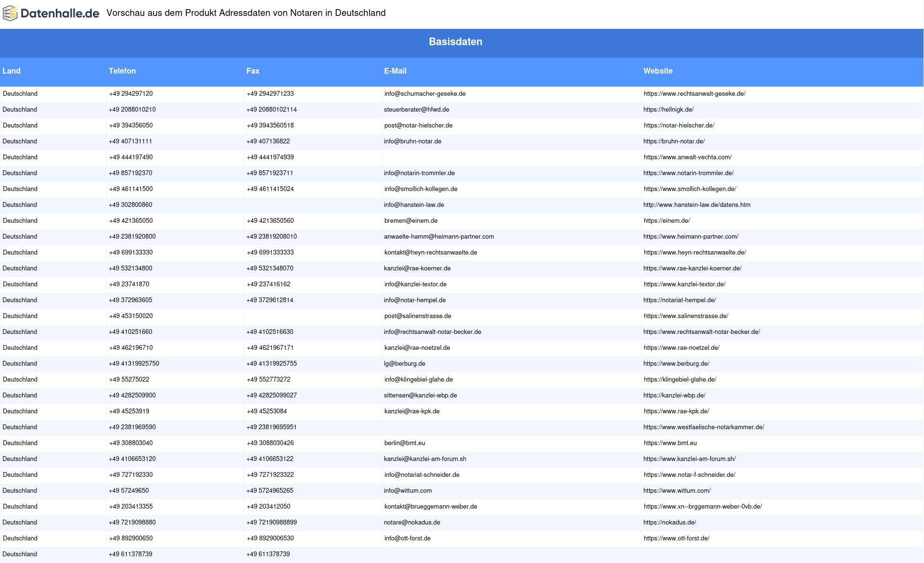Open https://www.anwalt-vechta.com/ website cell
Viewport: 924px width, 563px height.
pyautogui.click(x=688, y=157)
